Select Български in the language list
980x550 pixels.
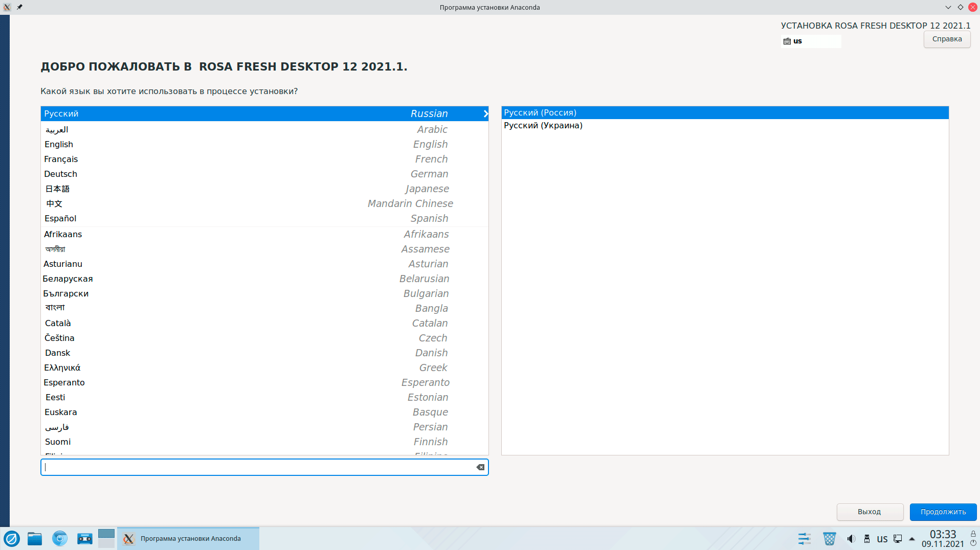tap(264, 293)
